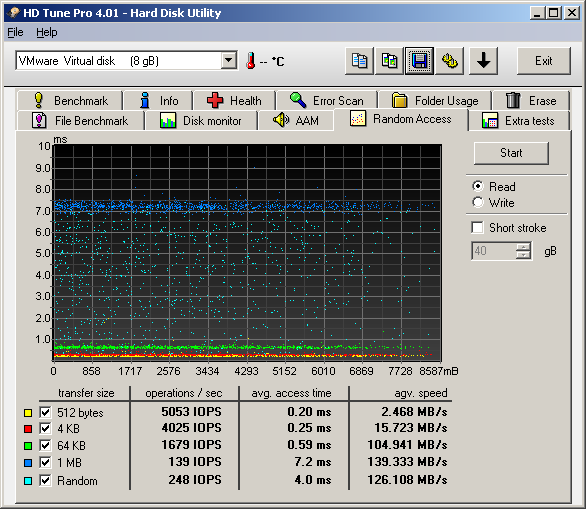Click the Start button
Viewport: 586px width, 509px height.
click(x=511, y=153)
